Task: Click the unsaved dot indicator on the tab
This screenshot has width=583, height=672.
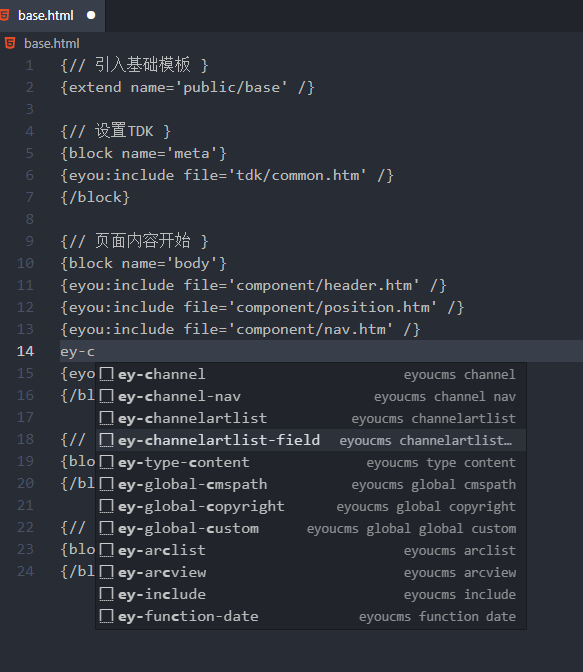Action: pos(91,15)
